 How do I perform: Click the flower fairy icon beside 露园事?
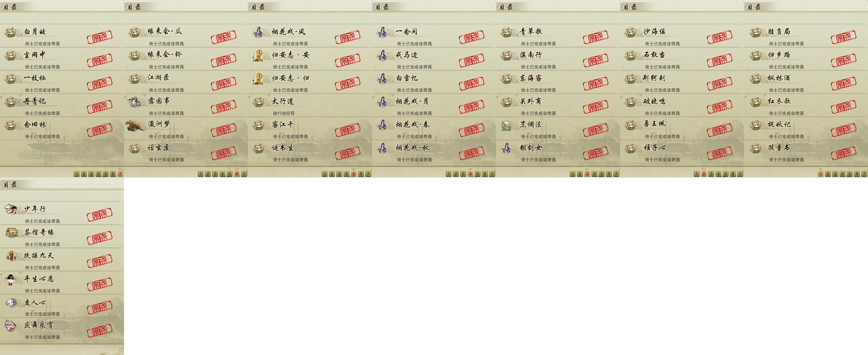point(135,102)
